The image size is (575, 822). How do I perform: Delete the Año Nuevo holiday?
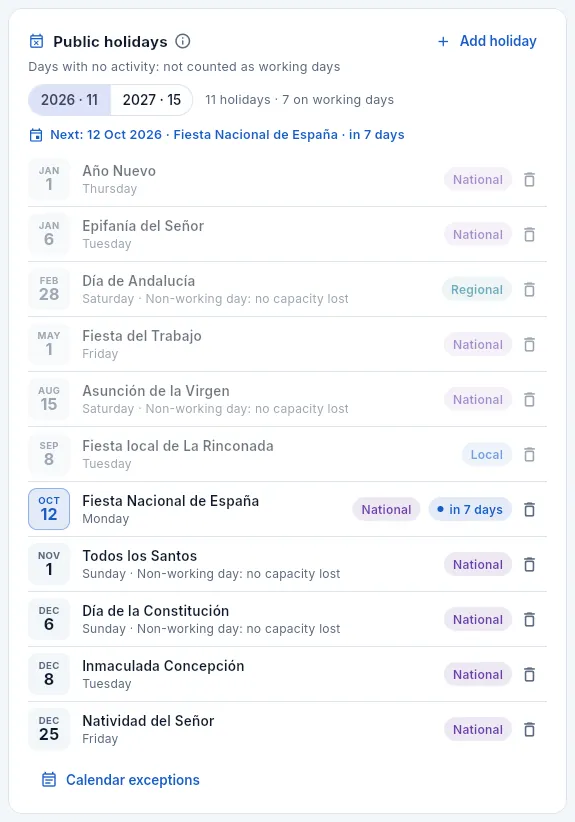529,179
